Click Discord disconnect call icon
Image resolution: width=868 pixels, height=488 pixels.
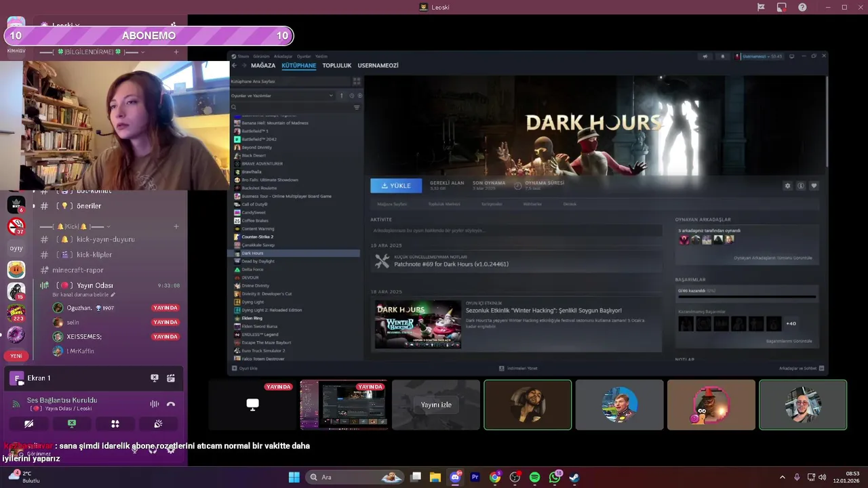(171, 404)
